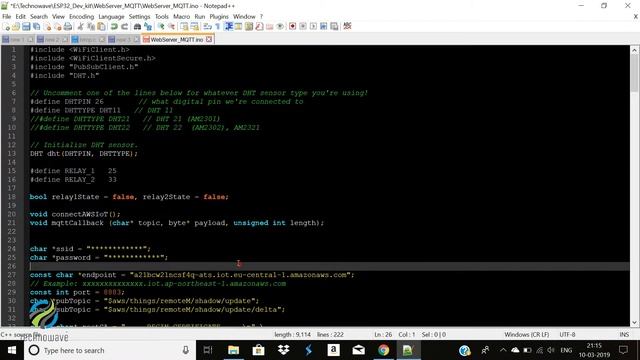Click the Stop Recording macro icon
Screen dimensions: 640x360
click(303, 27)
